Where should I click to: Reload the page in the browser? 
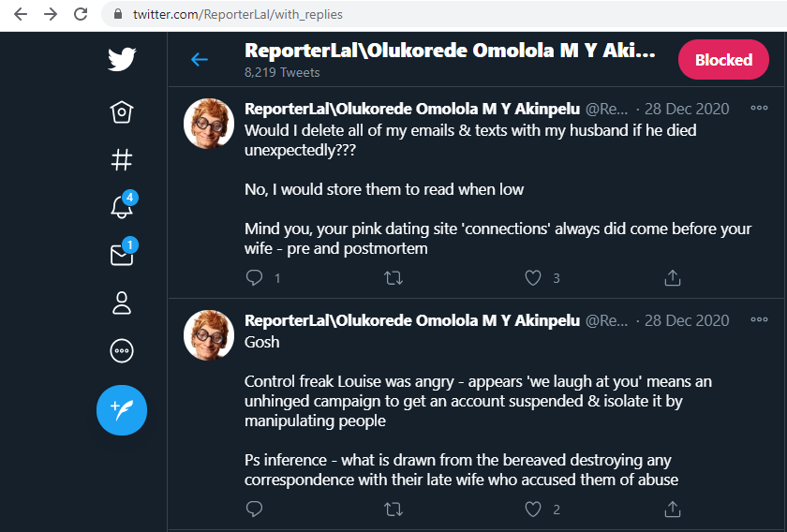pos(81,14)
